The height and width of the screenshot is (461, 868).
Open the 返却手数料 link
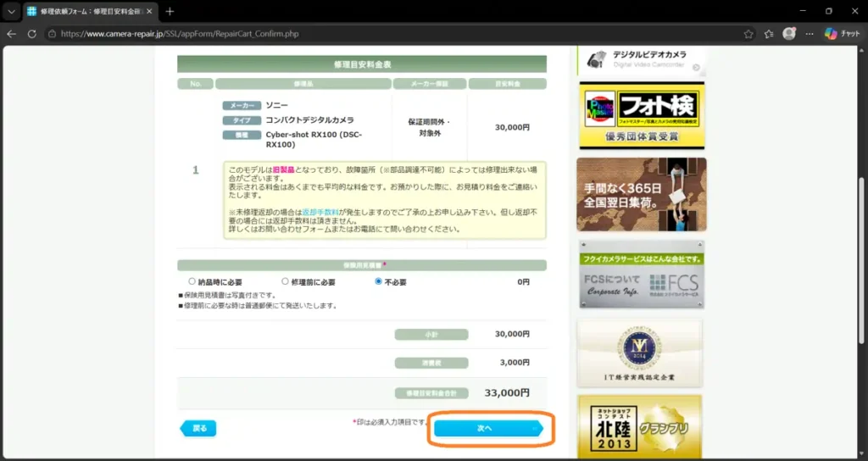tap(320, 212)
